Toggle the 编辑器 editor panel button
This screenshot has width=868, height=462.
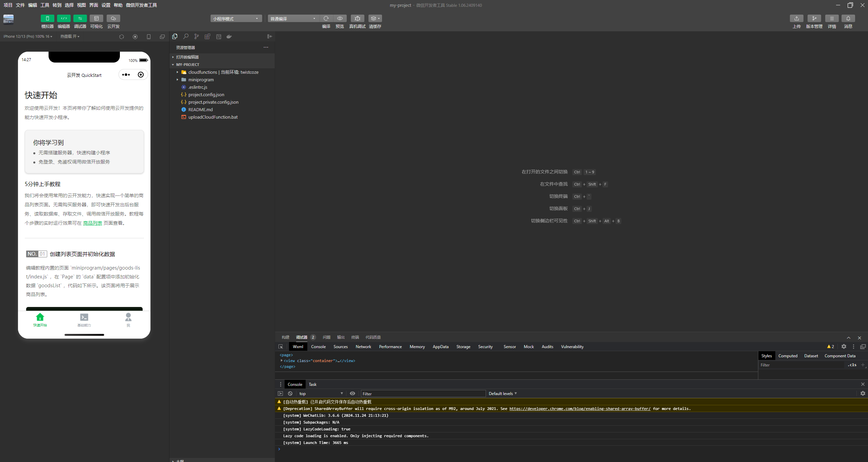(x=64, y=18)
